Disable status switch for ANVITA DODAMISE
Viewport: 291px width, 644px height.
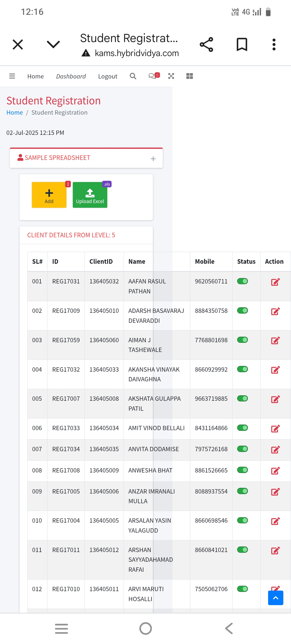pyautogui.click(x=242, y=449)
